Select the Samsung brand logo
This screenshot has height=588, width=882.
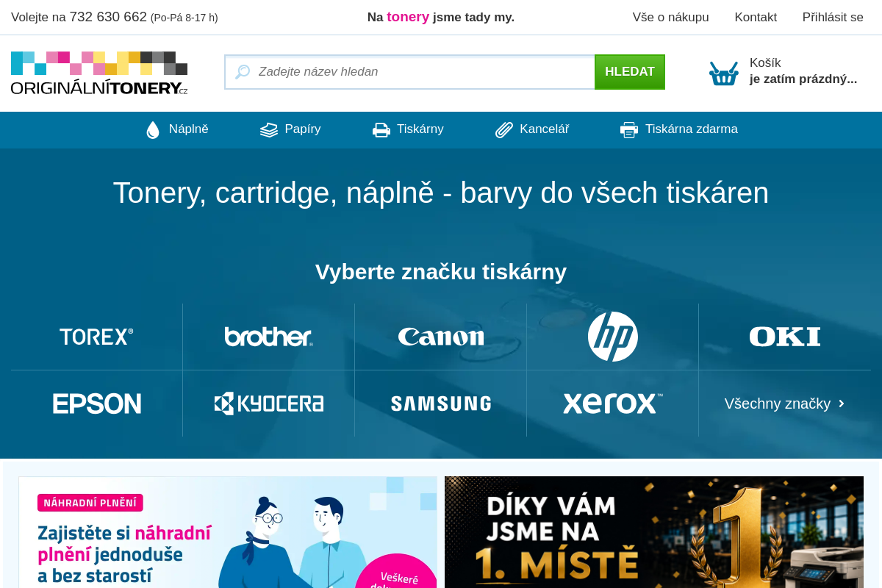pos(441,404)
